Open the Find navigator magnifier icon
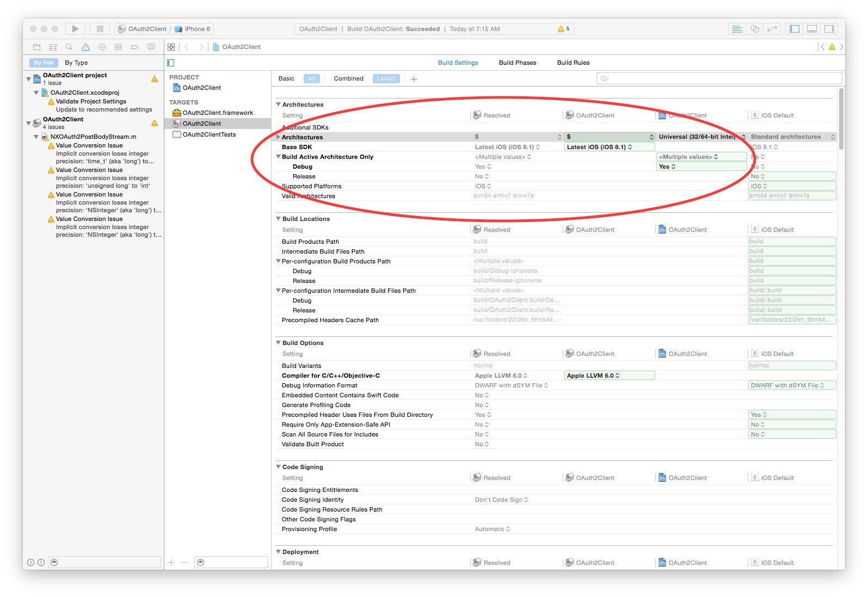The width and height of the screenshot is (868, 597). point(69,47)
